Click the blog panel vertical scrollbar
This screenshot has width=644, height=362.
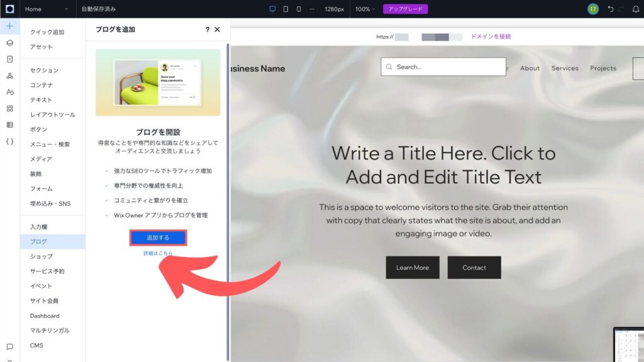[x=228, y=201]
